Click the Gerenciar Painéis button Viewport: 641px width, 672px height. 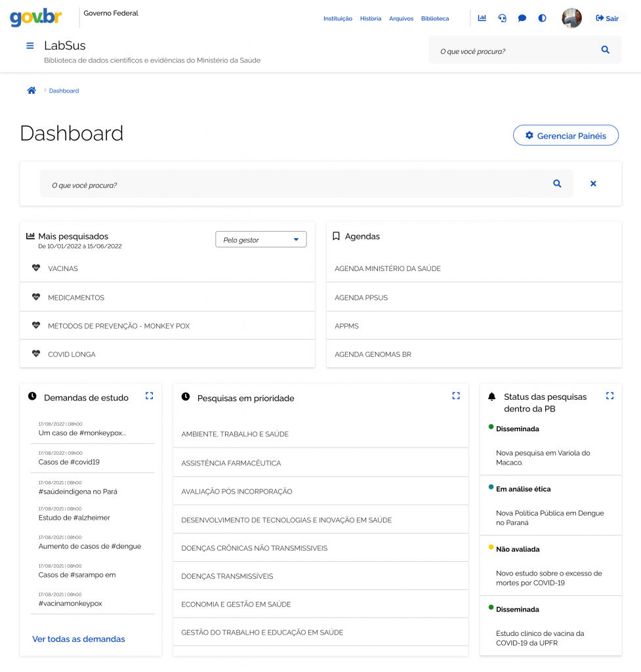coord(566,136)
